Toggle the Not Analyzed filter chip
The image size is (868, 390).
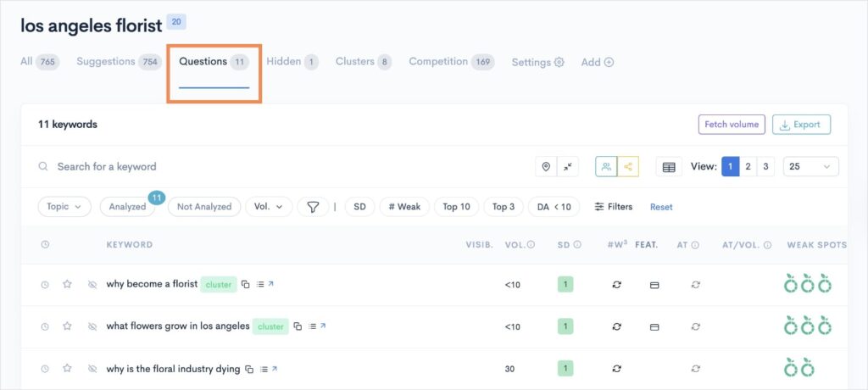(204, 207)
